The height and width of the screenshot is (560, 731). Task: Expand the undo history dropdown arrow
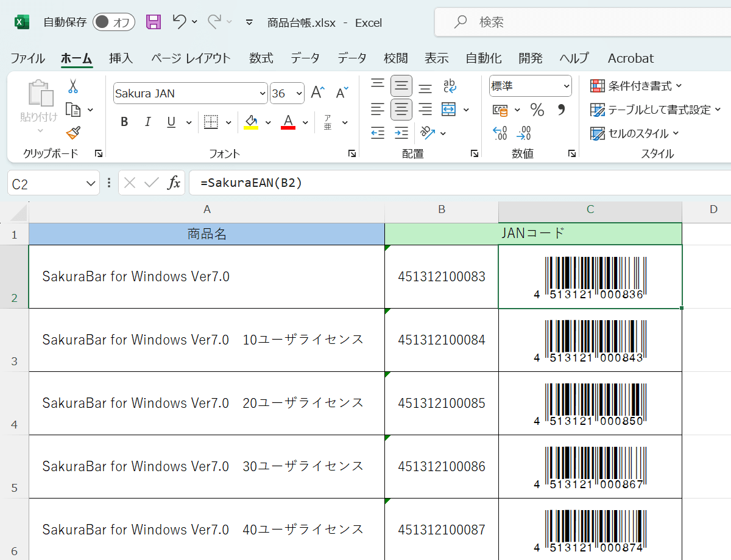[x=194, y=22]
